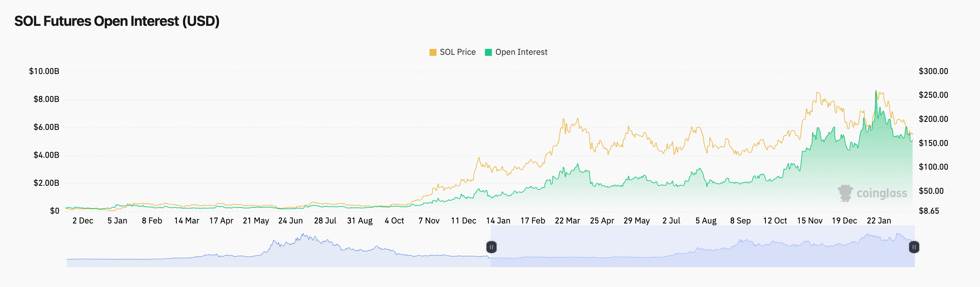Click the $6.00B open interest axis label
This screenshot has height=287, width=980.
pos(46,127)
